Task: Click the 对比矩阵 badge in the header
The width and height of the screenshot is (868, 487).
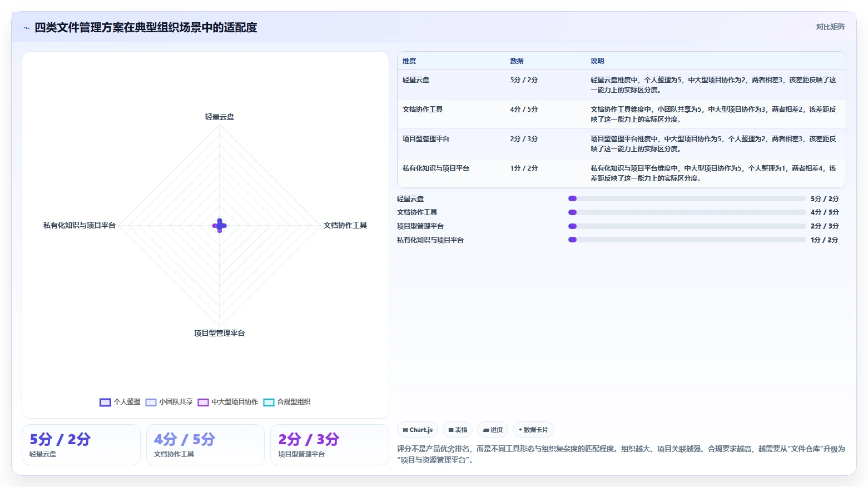Action: coord(830,27)
